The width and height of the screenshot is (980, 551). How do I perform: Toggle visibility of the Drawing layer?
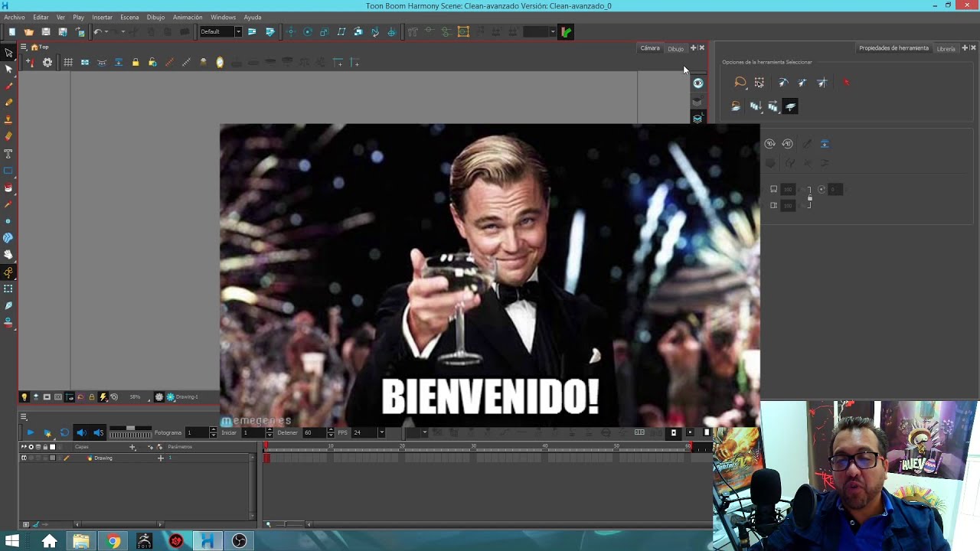(x=24, y=458)
